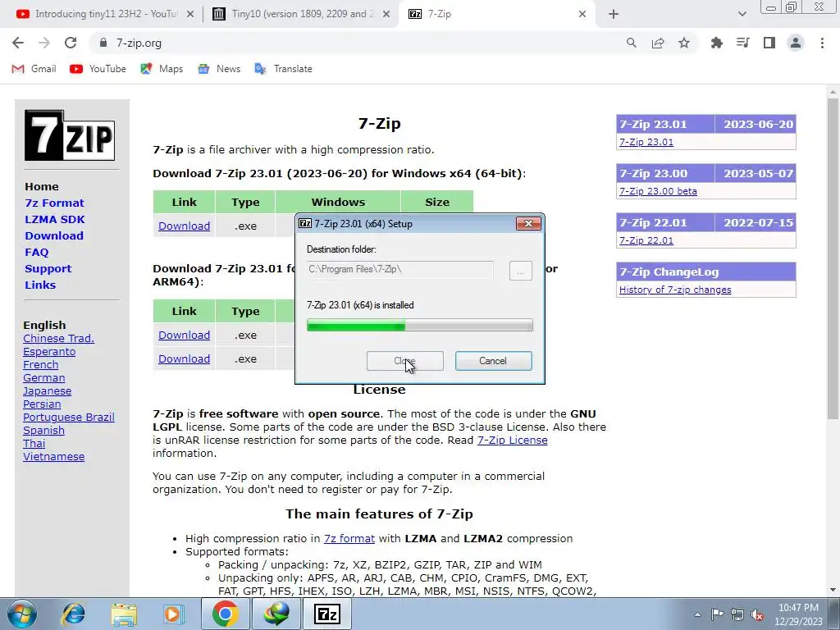Launch Internet Explorer from taskbar
Image resolution: width=840 pixels, height=630 pixels.
(74, 614)
